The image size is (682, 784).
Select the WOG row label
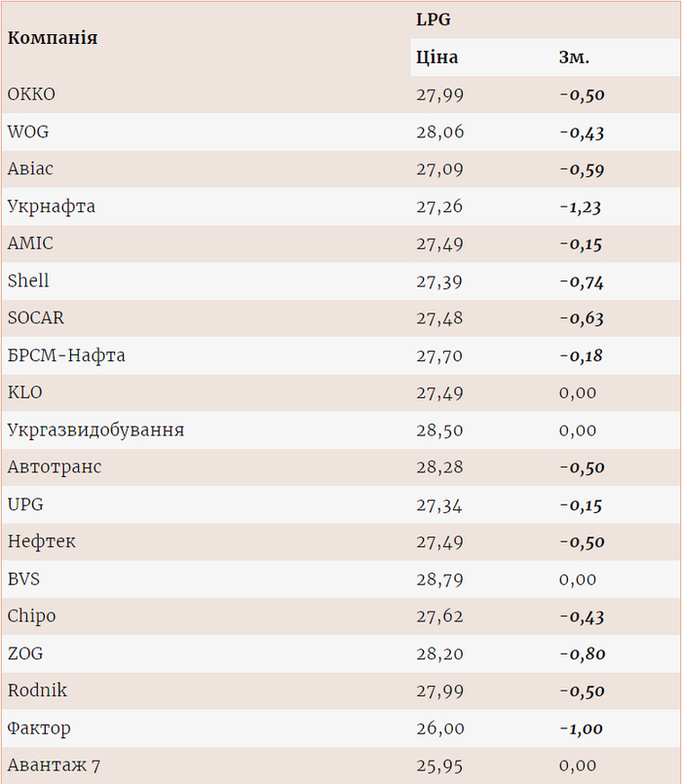pos(28,131)
